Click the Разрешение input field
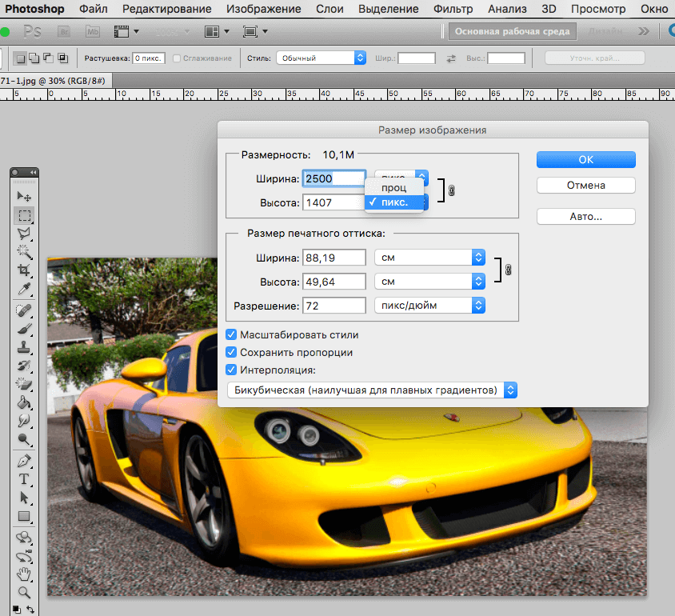Screen dimensions: 675x616 tap(334, 306)
